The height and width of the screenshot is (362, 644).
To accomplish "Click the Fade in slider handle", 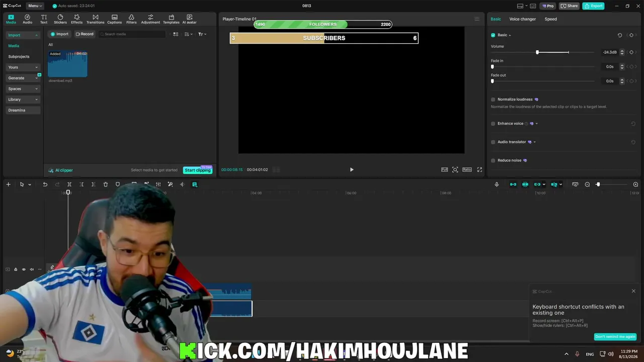I will coord(493,67).
